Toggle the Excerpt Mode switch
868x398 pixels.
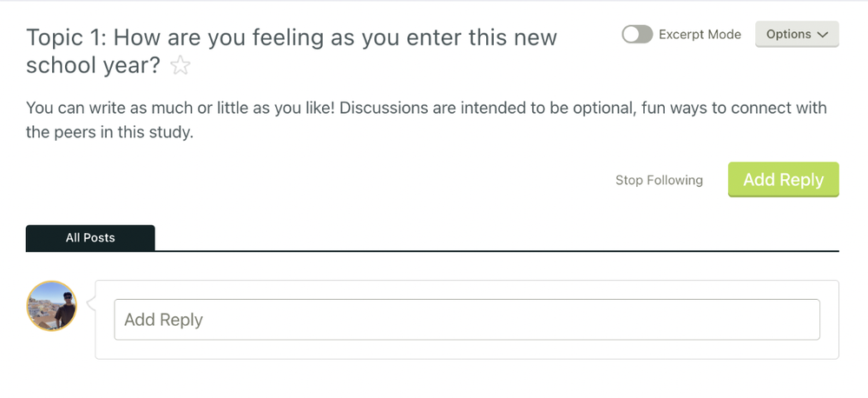(x=637, y=35)
